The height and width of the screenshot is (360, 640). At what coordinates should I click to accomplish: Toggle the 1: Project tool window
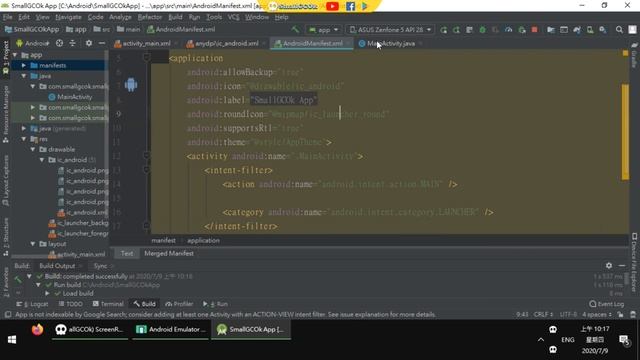6,57
